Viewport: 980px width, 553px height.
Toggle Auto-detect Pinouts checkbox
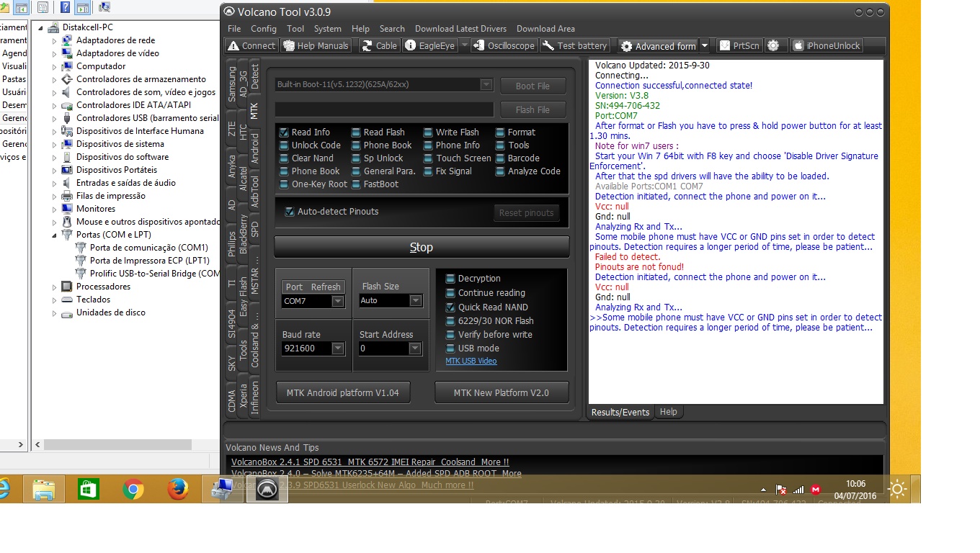pos(290,212)
